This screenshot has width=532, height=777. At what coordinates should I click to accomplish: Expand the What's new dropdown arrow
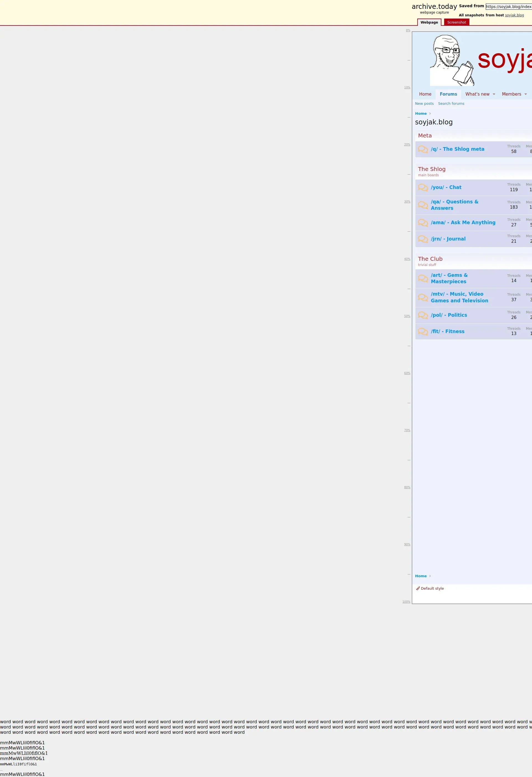(x=494, y=94)
